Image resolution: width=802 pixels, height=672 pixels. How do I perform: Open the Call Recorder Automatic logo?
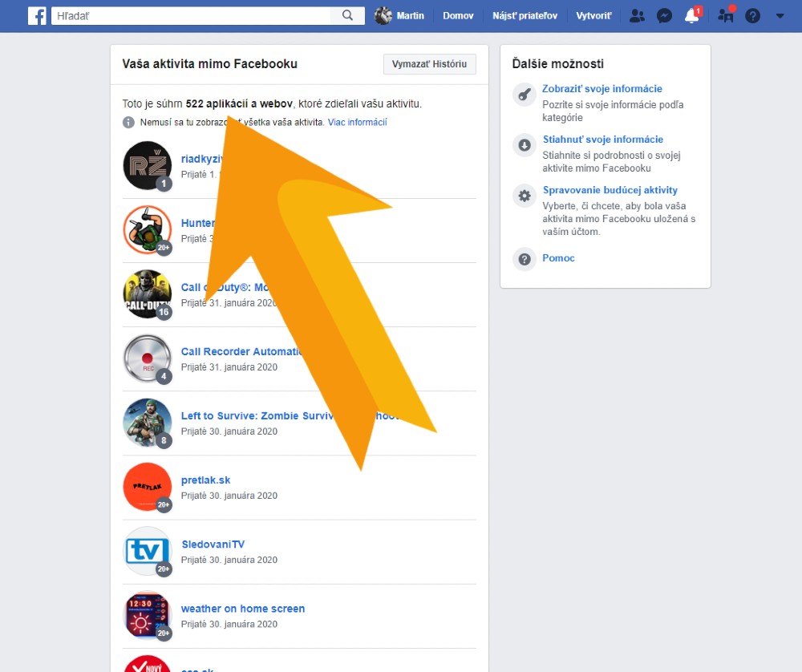click(x=148, y=358)
